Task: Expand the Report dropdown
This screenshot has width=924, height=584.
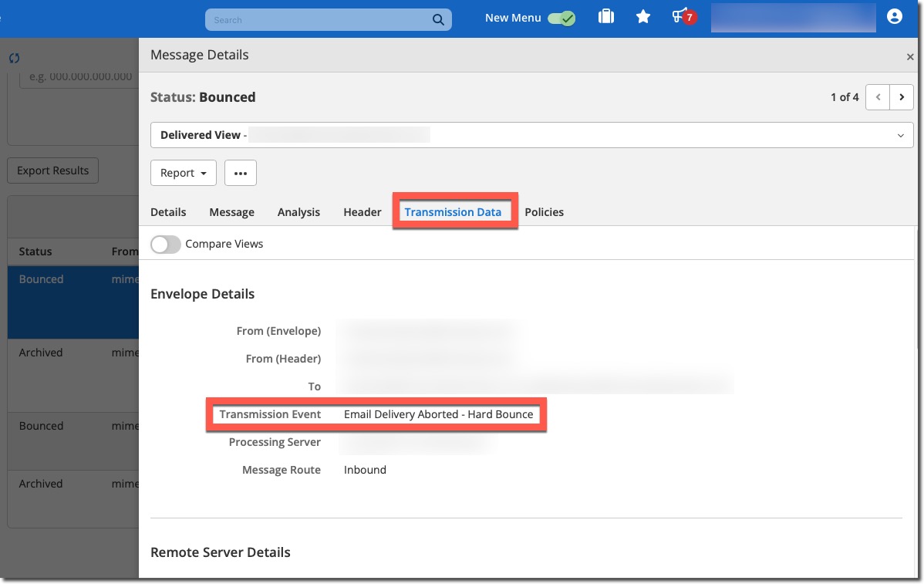Action: click(183, 173)
